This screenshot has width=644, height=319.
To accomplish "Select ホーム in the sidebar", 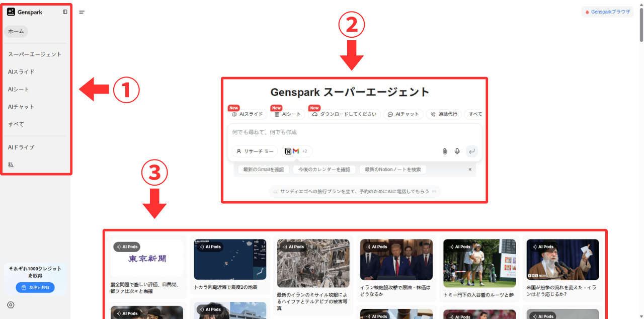I will pyautogui.click(x=16, y=31).
